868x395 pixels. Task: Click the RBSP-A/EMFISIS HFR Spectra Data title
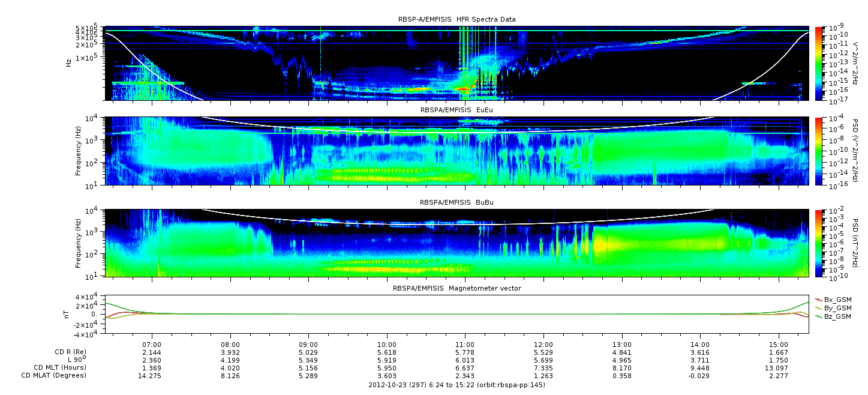[456, 19]
